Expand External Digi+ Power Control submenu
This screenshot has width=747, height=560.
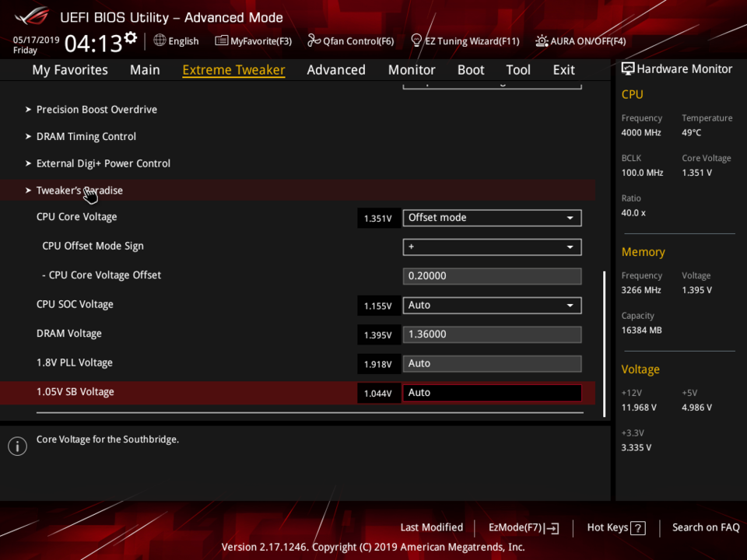103,163
